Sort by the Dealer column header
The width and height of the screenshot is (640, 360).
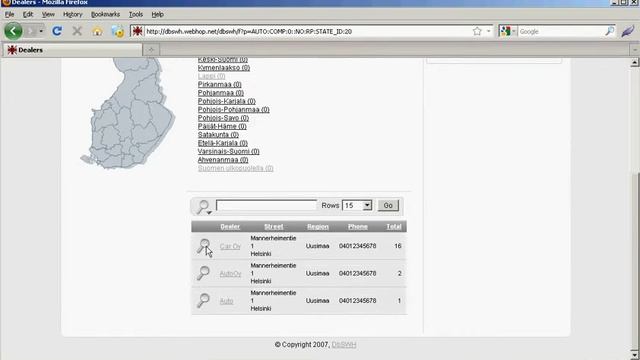tap(230, 227)
